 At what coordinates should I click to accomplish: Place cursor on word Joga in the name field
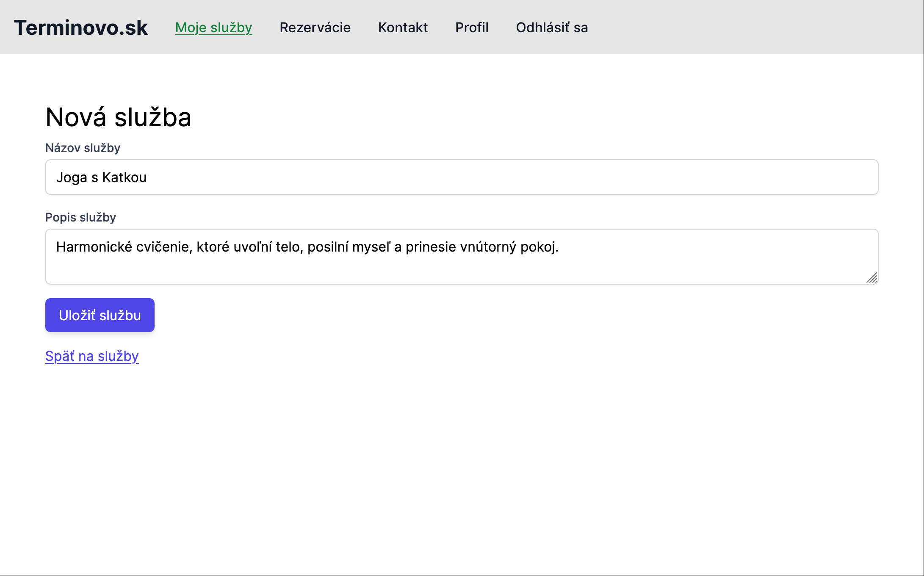click(71, 177)
